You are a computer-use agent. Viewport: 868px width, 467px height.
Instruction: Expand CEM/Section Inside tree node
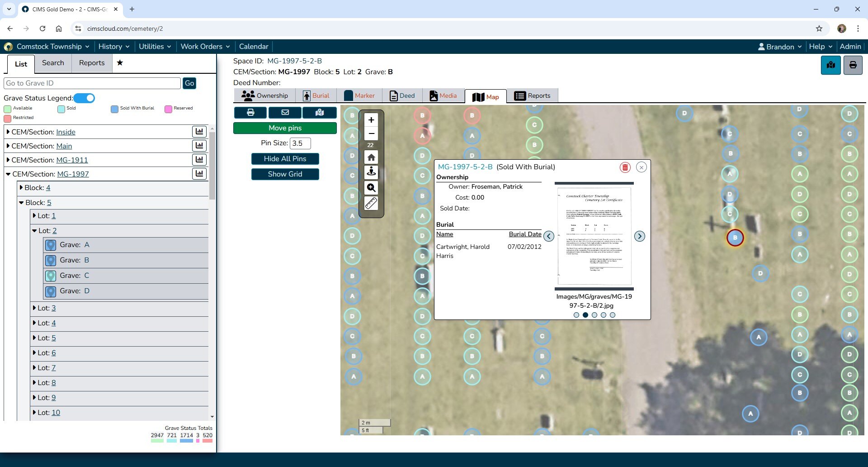click(8, 132)
